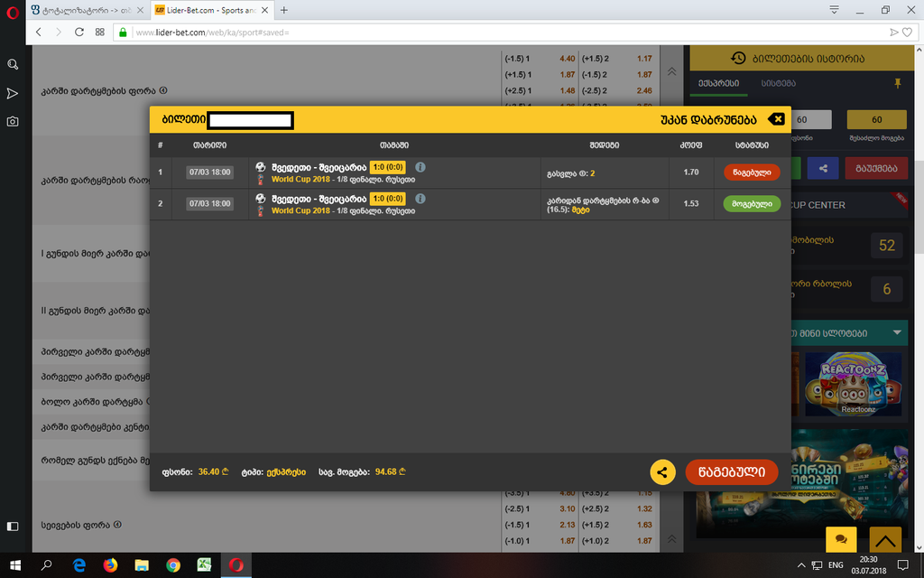Click მოგებული status badge in row 2
The image size is (924, 578).
click(752, 203)
